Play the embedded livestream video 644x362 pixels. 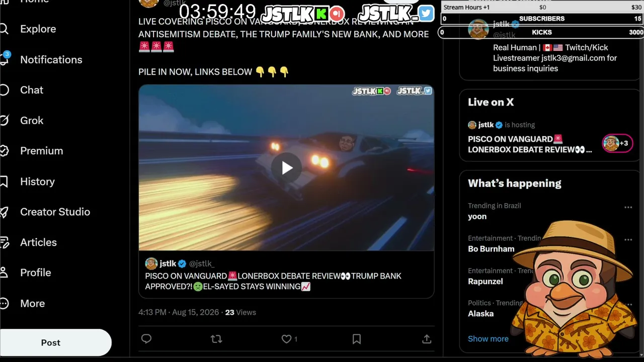point(286,167)
